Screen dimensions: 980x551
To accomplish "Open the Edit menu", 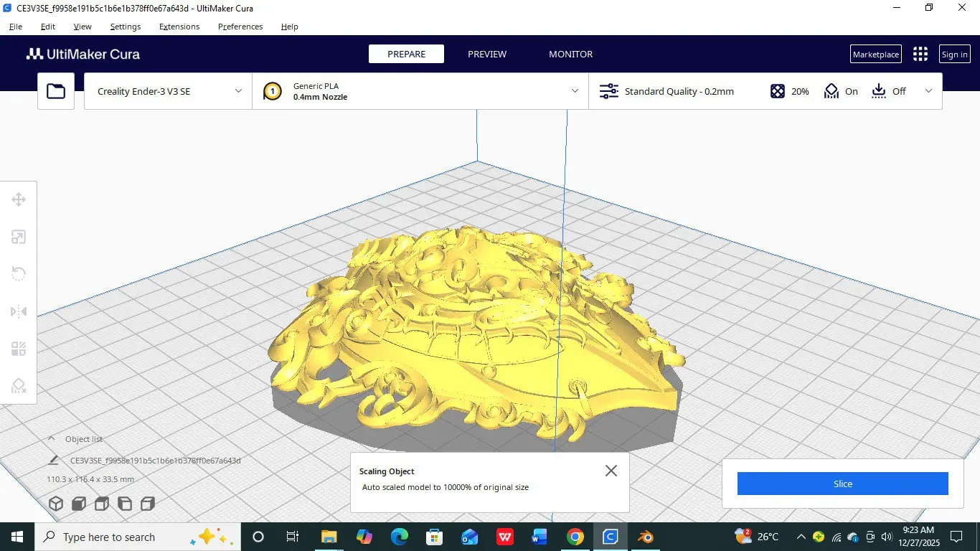I will (48, 27).
